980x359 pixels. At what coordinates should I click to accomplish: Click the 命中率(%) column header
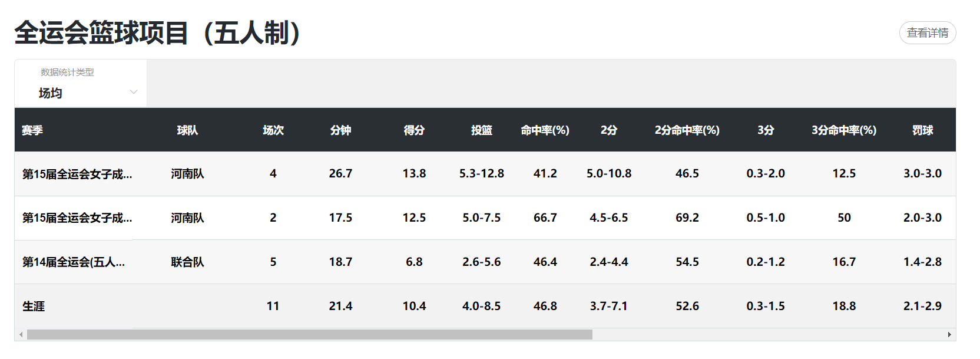click(545, 130)
